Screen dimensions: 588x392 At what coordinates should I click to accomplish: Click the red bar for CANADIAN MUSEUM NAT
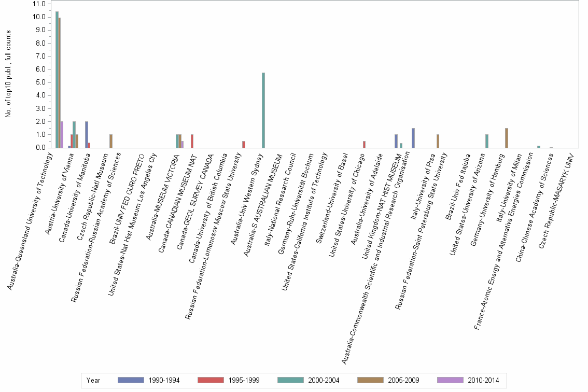click(x=192, y=140)
